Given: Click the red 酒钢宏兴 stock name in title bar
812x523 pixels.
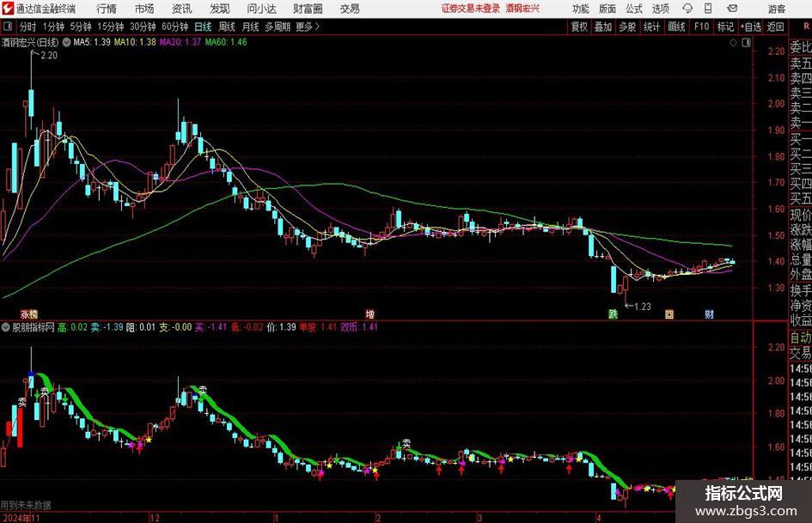Looking at the screenshot, I should tap(522, 9).
